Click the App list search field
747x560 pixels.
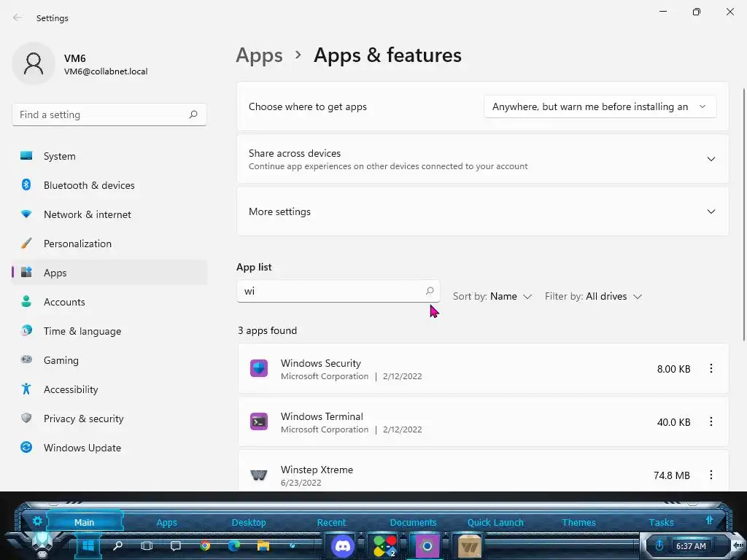point(338,291)
